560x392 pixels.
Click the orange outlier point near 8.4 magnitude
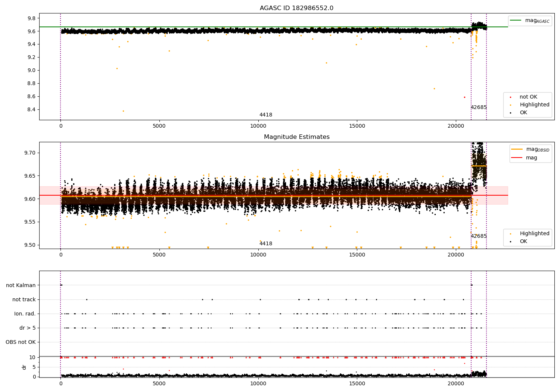tap(123, 111)
